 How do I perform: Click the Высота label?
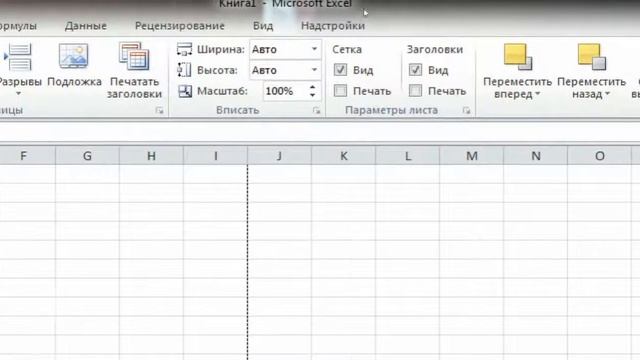(217, 70)
